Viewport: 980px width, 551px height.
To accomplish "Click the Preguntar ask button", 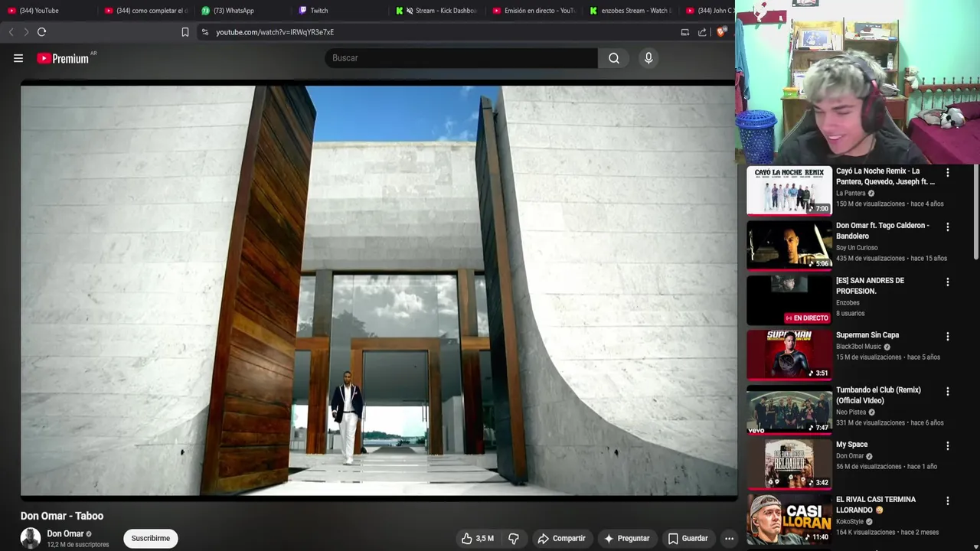I will [626, 539].
